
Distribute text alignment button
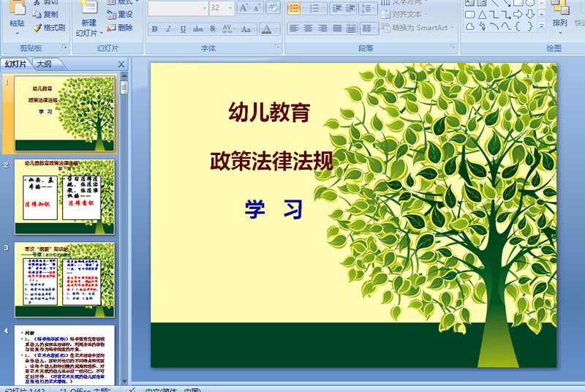pos(351,28)
